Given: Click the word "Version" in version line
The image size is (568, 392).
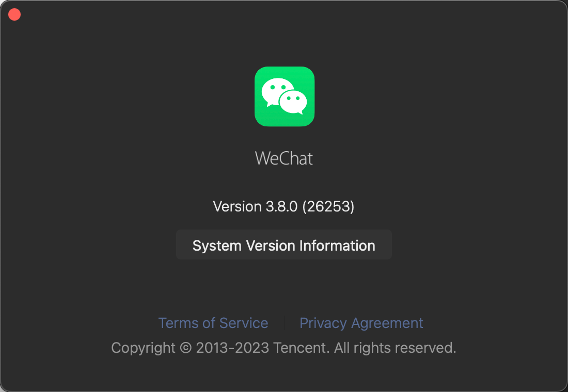Looking at the screenshot, I should pos(238,206).
